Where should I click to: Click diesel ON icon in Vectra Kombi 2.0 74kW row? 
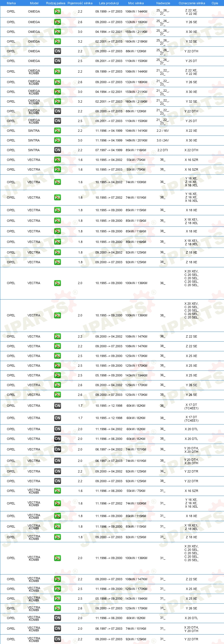point(58,629)
